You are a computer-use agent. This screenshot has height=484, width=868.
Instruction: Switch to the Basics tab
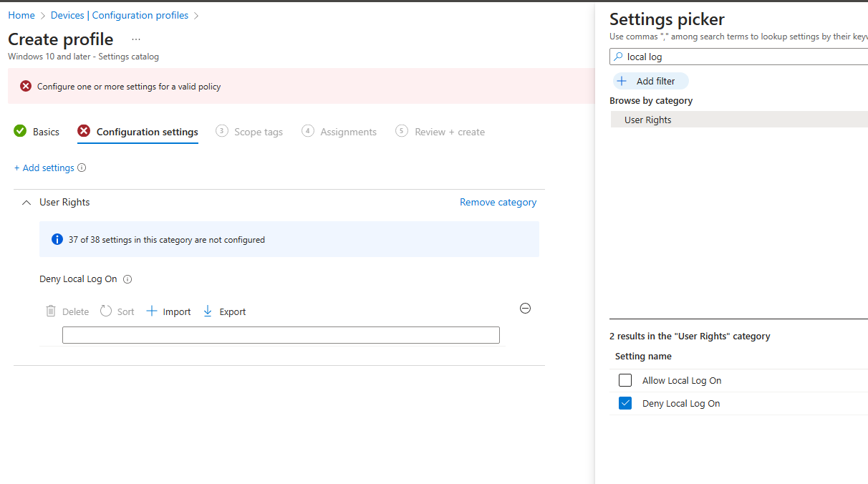point(37,132)
